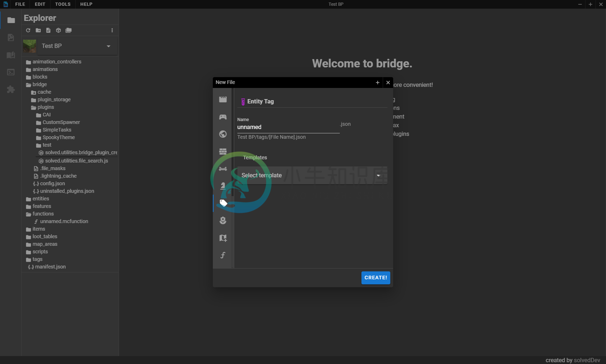Click the solvedDev credit link
This screenshot has width=606, height=364.
587,360
